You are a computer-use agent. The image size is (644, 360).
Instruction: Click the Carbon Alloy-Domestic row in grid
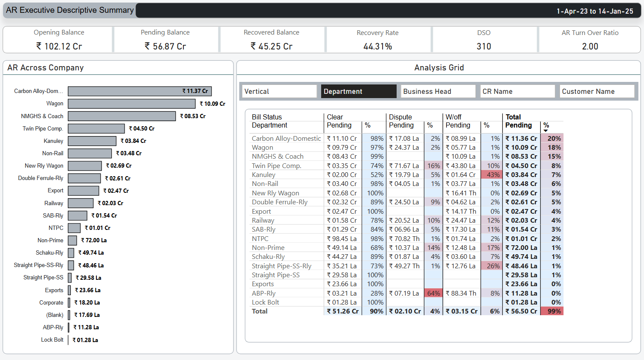[x=407, y=138]
